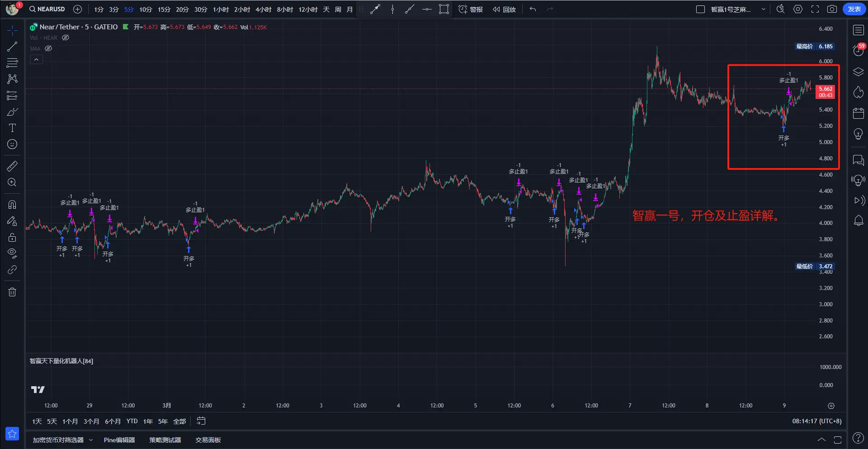Select the text annotation tool
Viewport: 868px width, 449px height.
tap(12, 128)
